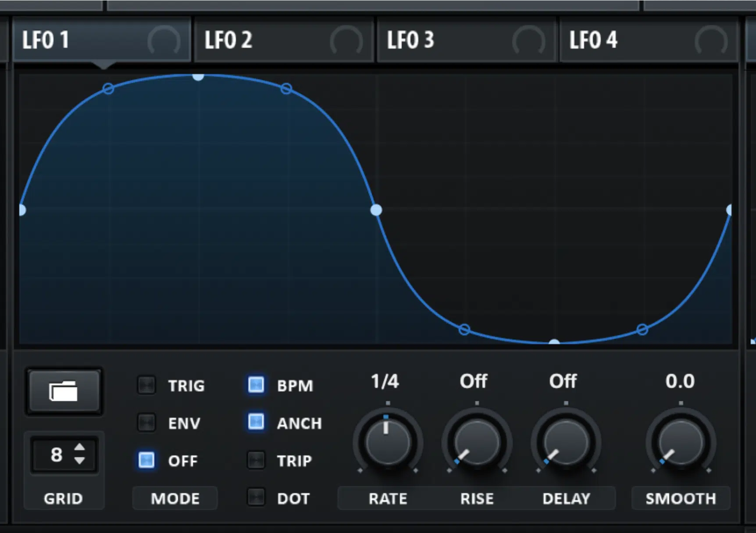The width and height of the screenshot is (756, 533).
Task: Select the center midpoint node of the curve
Action: (376, 210)
